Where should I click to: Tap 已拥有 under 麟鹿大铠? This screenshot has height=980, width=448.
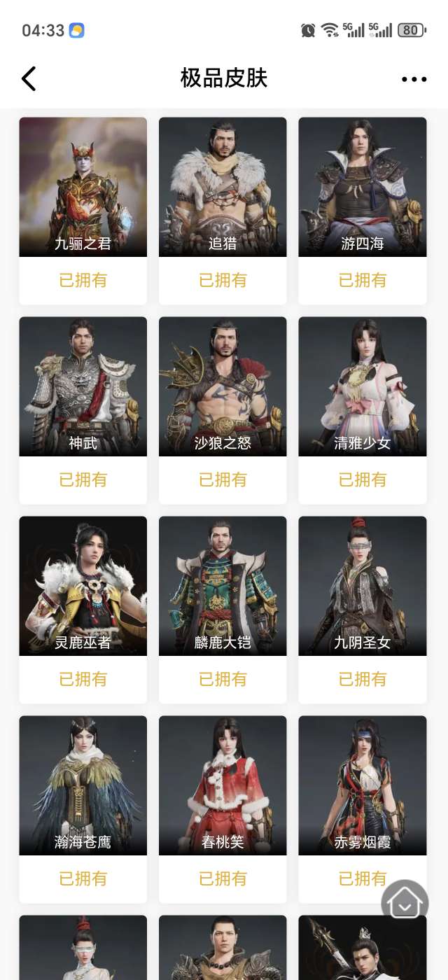pyautogui.click(x=223, y=679)
